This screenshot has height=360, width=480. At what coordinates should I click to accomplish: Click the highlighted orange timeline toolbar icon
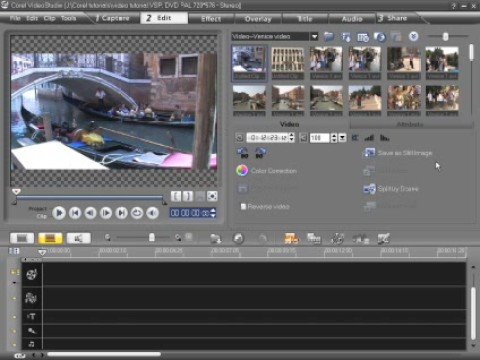(x=291, y=238)
